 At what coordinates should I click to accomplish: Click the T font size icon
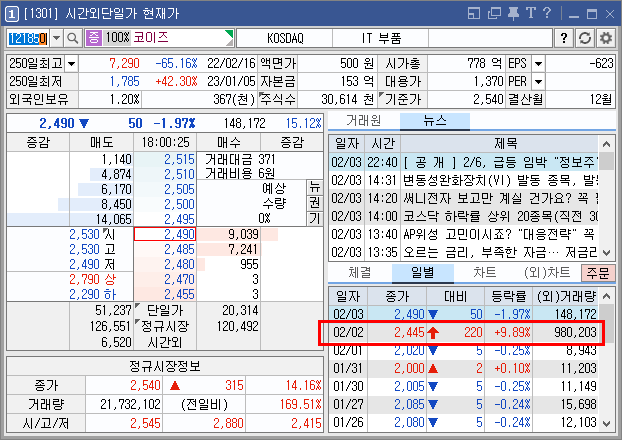tap(530, 13)
